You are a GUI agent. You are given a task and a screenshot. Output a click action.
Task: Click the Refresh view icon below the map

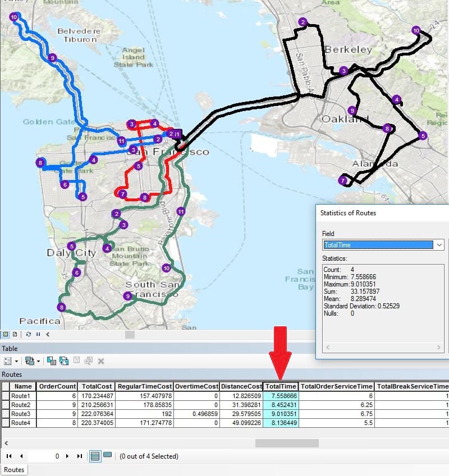tap(28, 335)
